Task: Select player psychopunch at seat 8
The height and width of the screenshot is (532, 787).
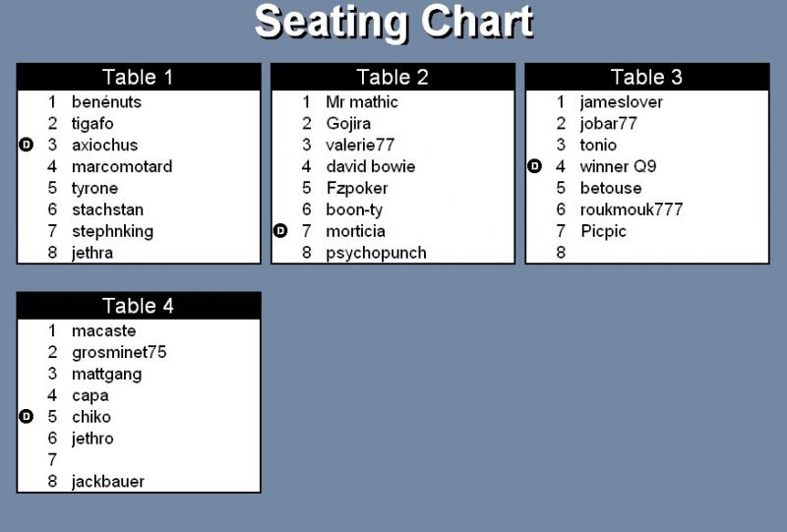Action: 376,253
